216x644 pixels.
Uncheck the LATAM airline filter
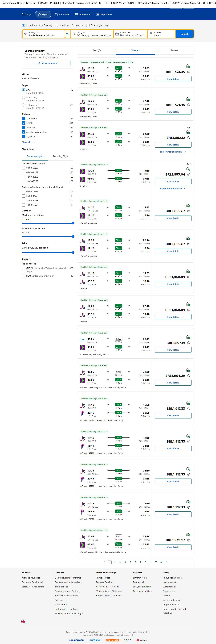pyautogui.click(x=24, y=123)
